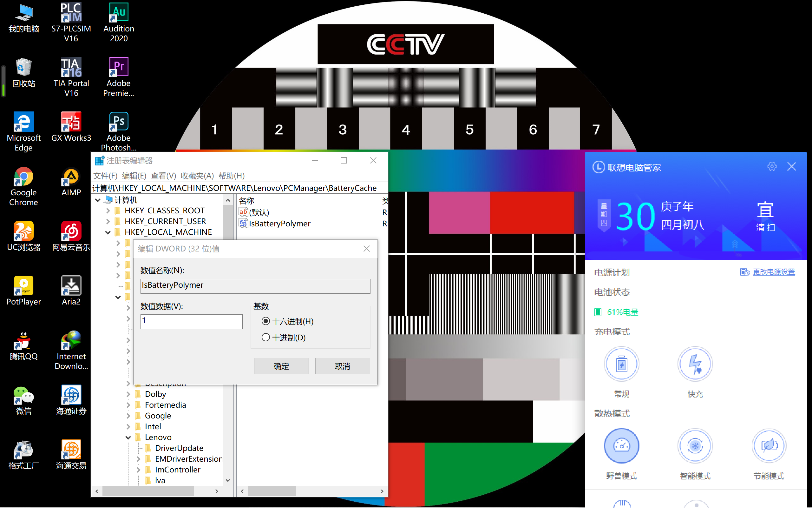This screenshot has width=812, height=508.
Task: Collapse the 计算机 root tree node
Action: coord(98,200)
